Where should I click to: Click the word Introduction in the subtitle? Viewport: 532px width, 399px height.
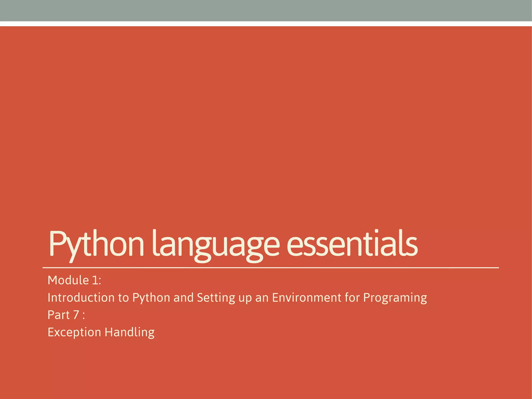coord(81,298)
